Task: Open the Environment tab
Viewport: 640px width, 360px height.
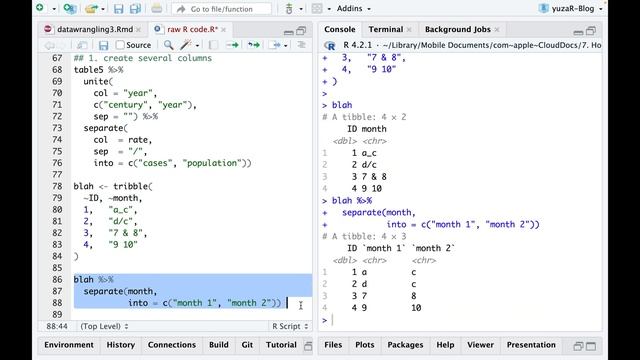Action: pos(69,345)
